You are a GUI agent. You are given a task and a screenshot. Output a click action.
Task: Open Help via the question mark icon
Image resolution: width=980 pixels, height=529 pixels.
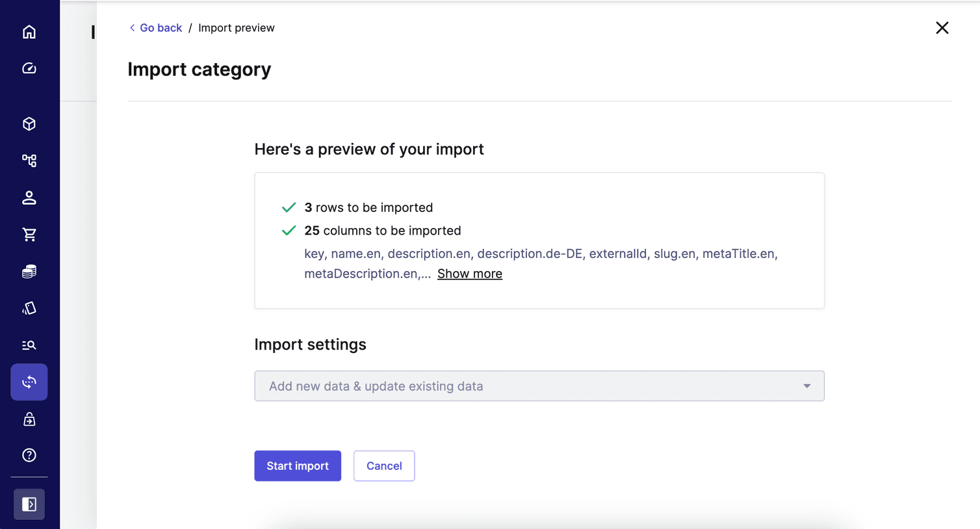tap(29, 455)
